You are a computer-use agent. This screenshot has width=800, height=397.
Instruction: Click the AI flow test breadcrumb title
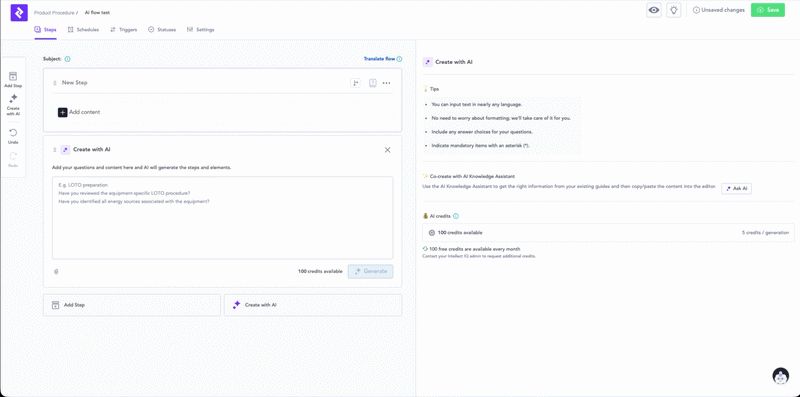97,13
